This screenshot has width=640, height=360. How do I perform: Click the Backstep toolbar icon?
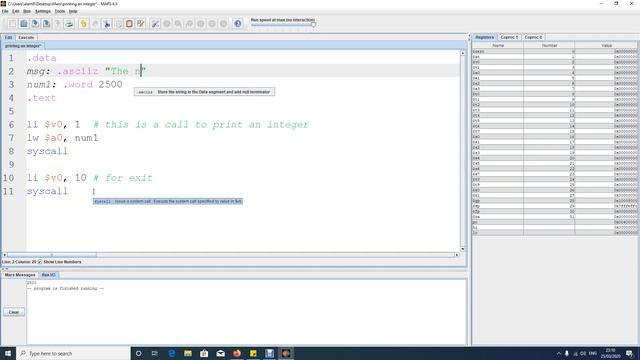(x=189, y=24)
